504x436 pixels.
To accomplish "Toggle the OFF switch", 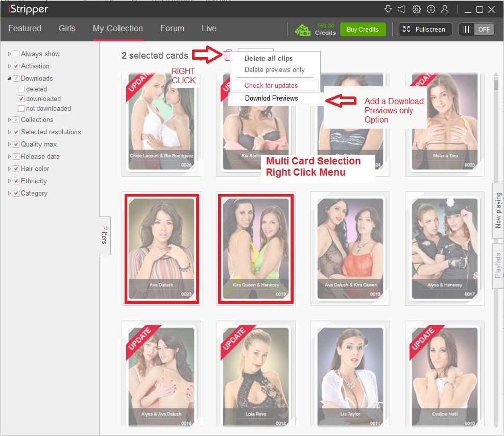I will [x=476, y=30].
